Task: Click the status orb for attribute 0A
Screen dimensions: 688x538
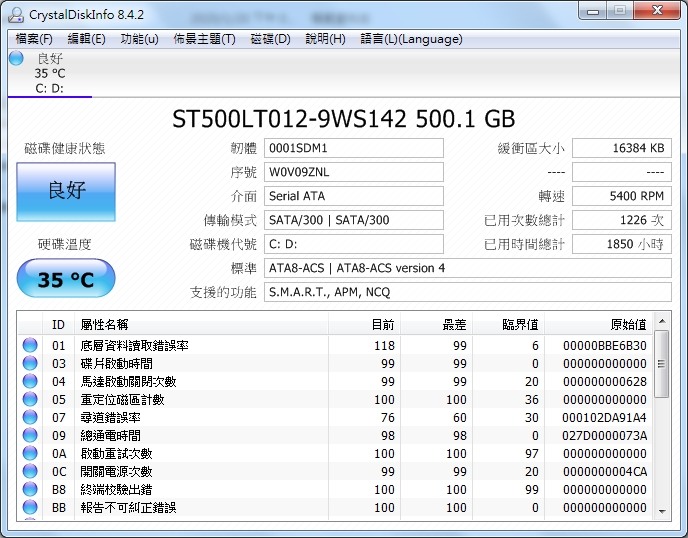Action: 30,453
